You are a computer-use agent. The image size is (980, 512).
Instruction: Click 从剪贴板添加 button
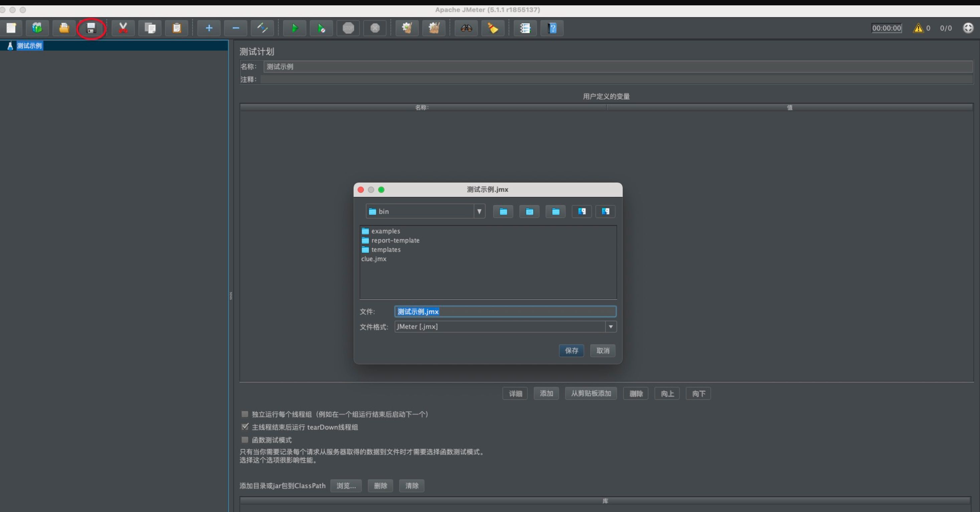coord(591,394)
